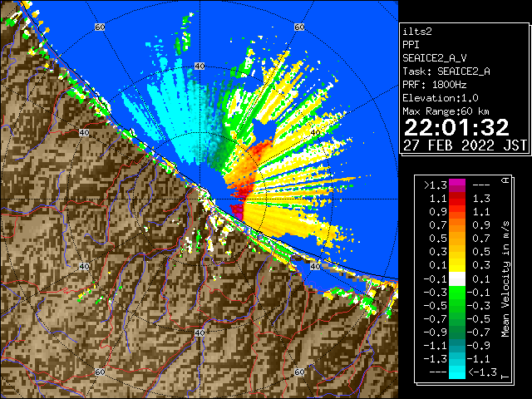Screen dimensions: 532x399
Task: Click the '60' ring label in the southeast
Action: [x=299, y=372]
